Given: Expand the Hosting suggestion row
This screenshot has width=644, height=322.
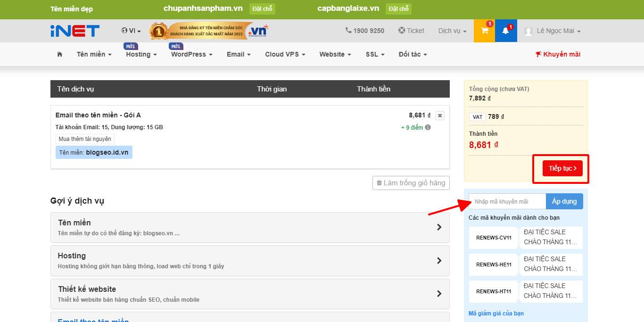Looking at the screenshot, I should pyautogui.click(x=250, y=261).
